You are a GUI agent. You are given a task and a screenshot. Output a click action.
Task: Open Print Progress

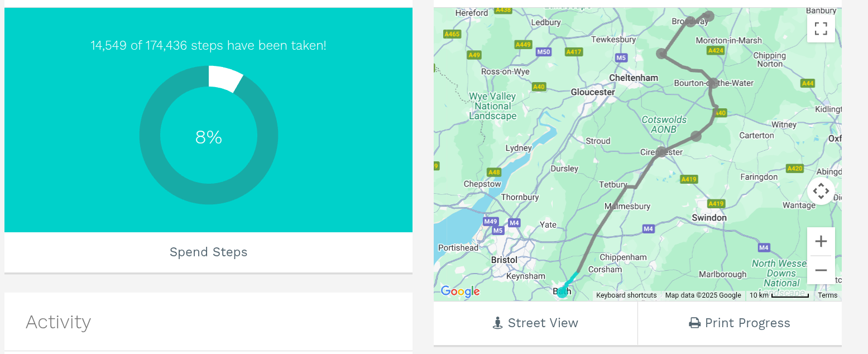740,323
